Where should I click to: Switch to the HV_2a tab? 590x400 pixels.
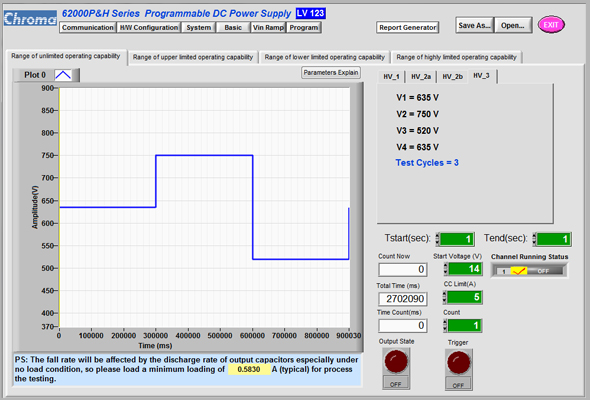click(x=421, y=77)
